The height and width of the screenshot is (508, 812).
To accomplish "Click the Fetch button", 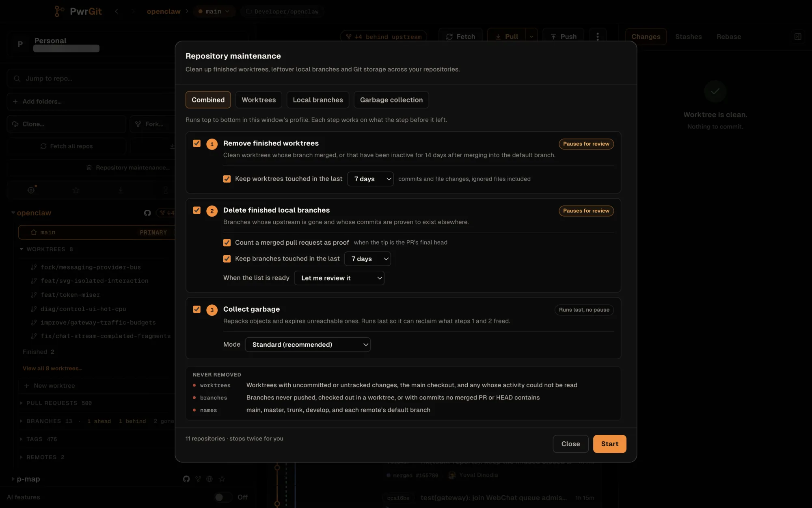I will click(460, 37).
